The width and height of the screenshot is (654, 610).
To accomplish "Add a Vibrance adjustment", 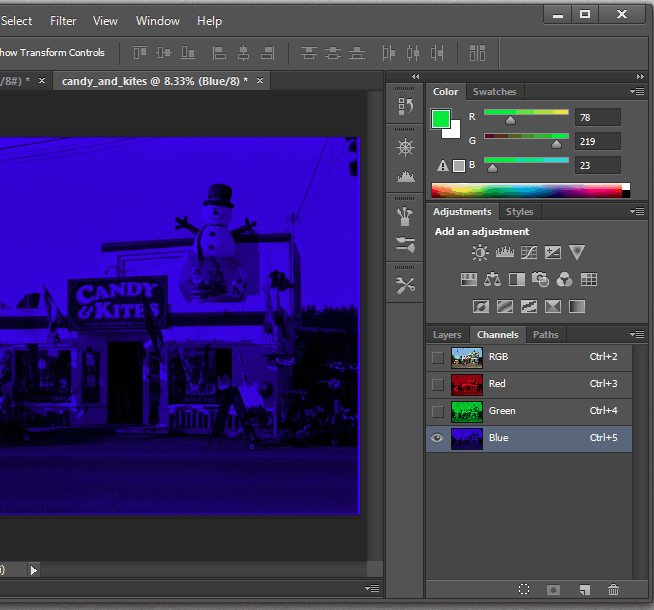I will tap(577, 252).
